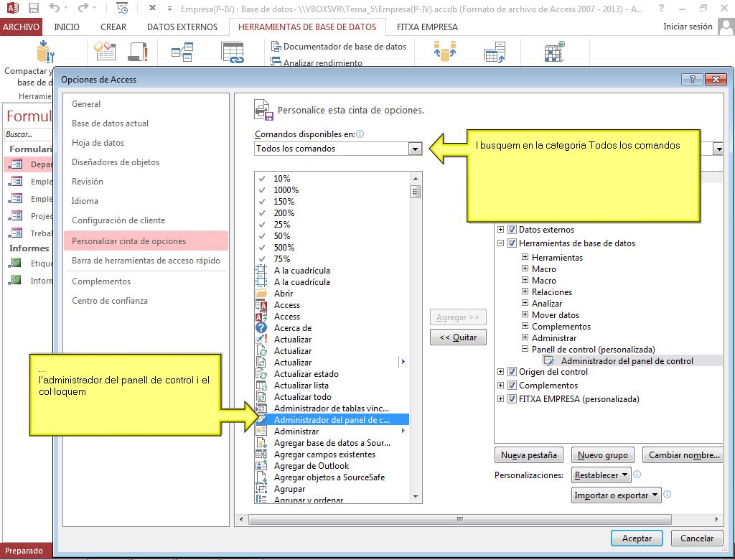Click info icon next to Comandos disponibles en

pos(360,134)
